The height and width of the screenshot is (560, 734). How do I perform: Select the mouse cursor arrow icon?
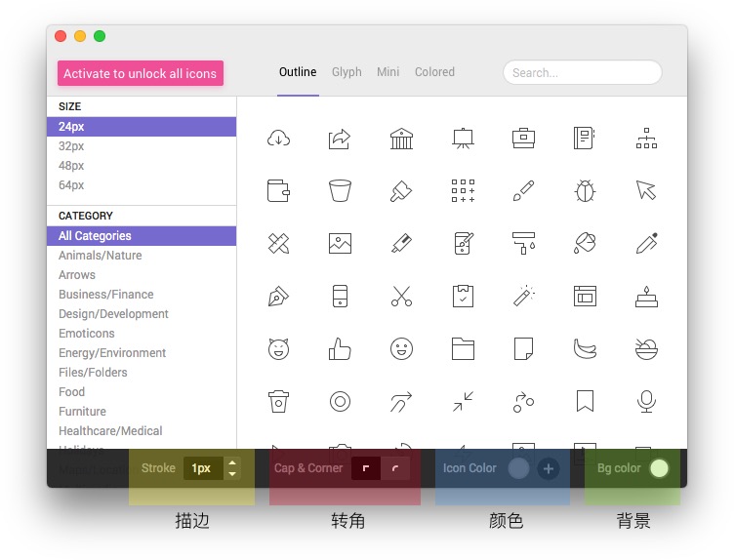[646, 190]
